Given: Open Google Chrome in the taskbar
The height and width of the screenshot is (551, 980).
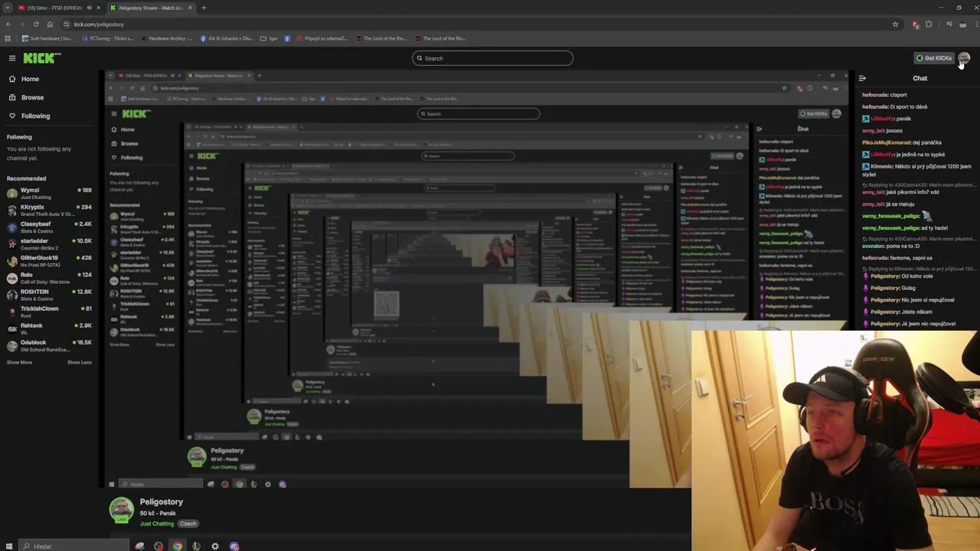Looking at the screenshot, I should pyautogui.click(x=177, y=546).
